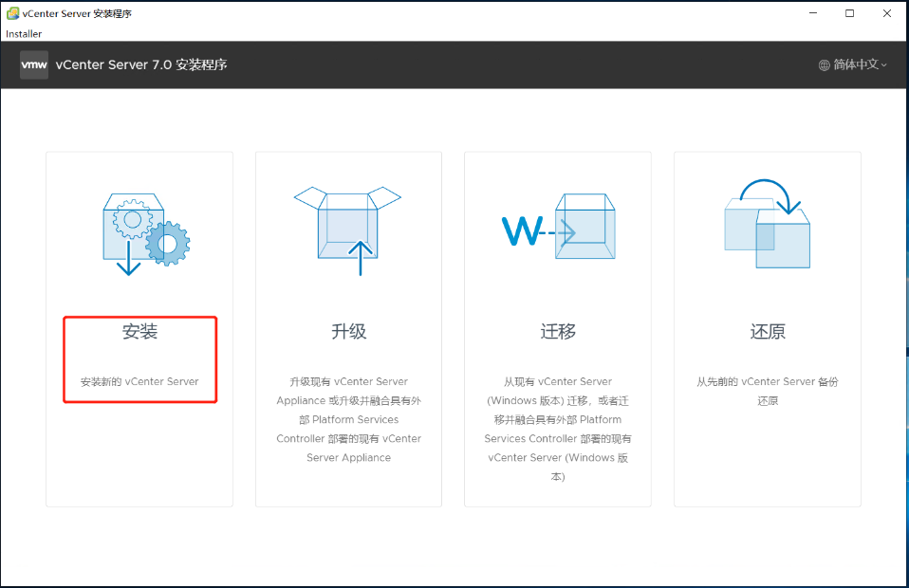Select the 还原 heading
909x588 pixels.
[768, 331]
